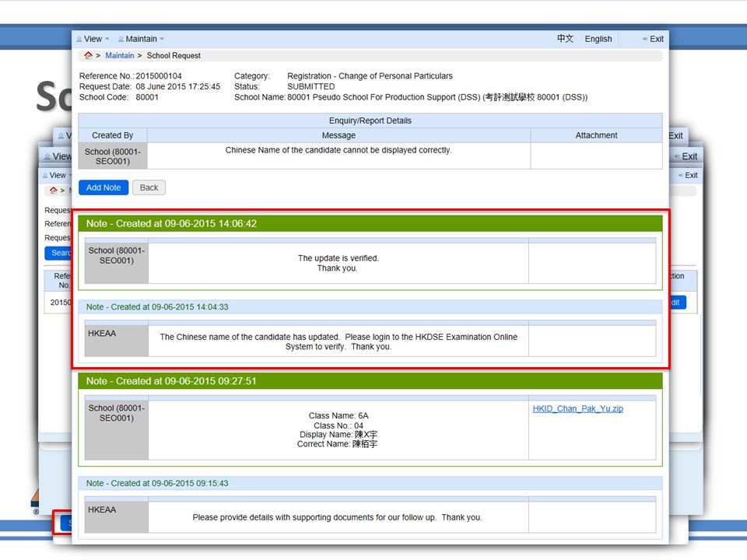
Task: Click Exit in the middle background window, above the home-icon window
Action: (689, 156)
